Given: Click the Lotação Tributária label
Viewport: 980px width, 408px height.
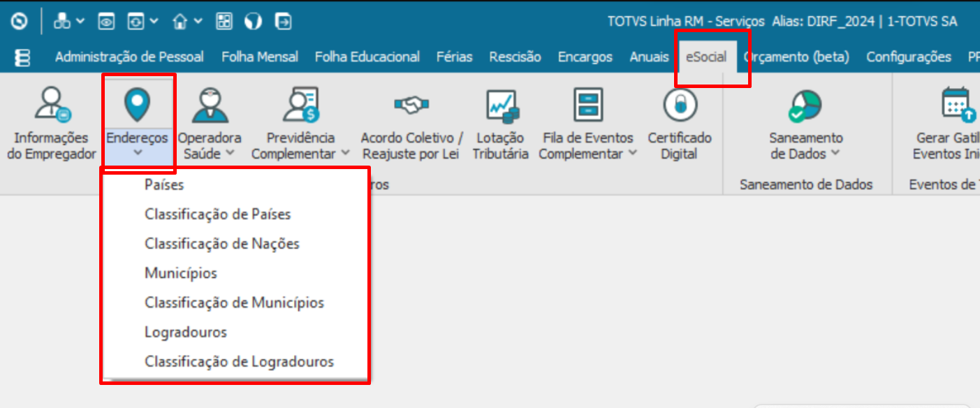Looking at the screenshot, I should pyautogui.click(x=500, y=146).
